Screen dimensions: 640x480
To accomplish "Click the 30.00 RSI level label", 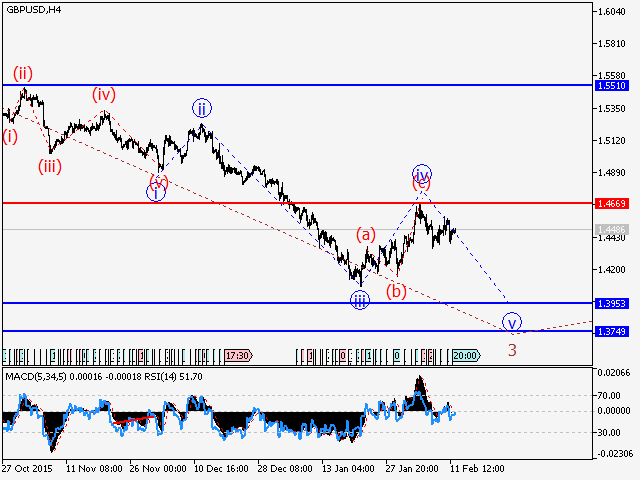I will (609, 433).
